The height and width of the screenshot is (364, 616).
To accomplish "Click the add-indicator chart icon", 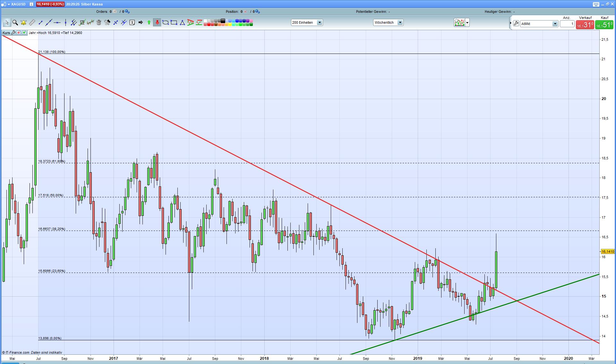I will click(459, 22).
